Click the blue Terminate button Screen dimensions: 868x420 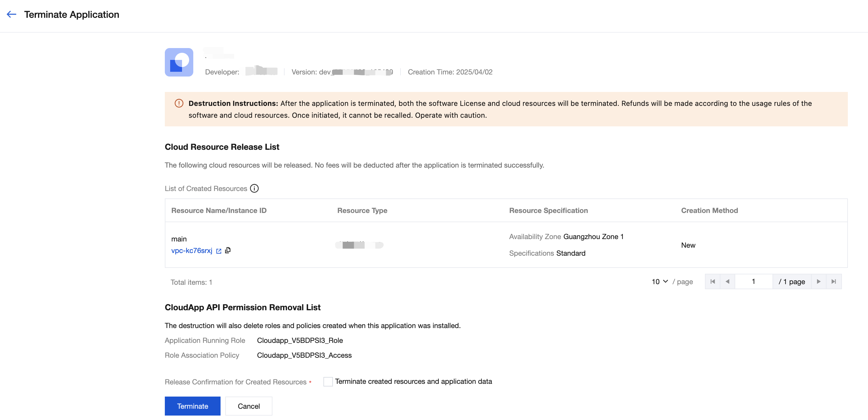(192, 406)
